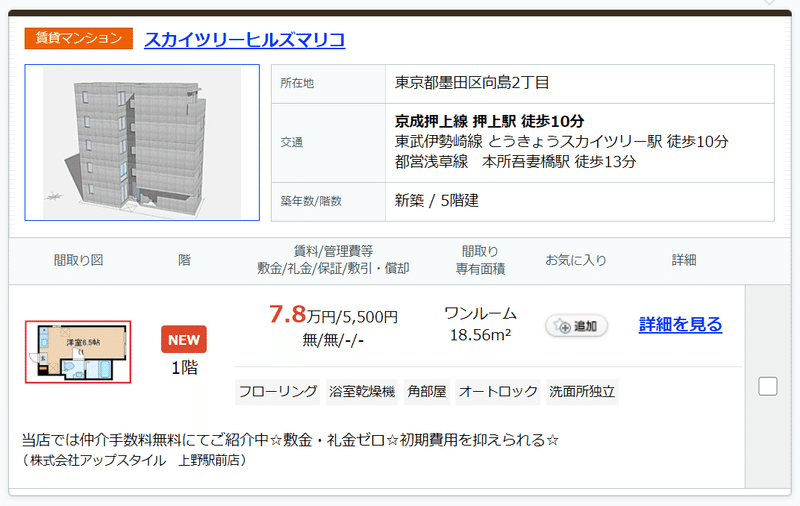Click the 新築 / 5階建 value

437,200
